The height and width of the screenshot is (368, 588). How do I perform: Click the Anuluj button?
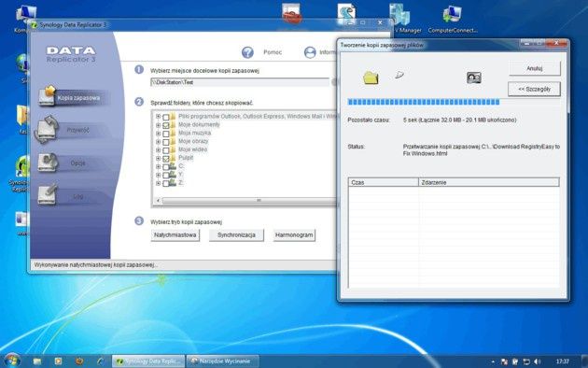[x=535, y=68]
